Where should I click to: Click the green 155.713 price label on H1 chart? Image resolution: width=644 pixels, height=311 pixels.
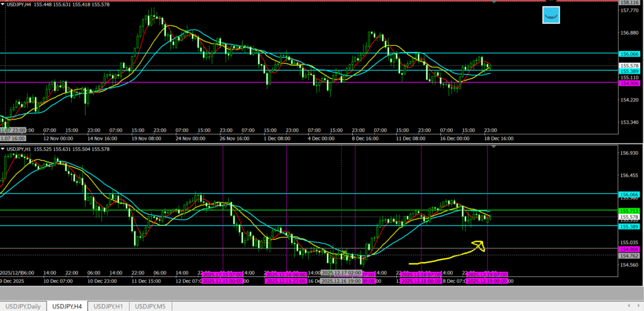(x=630, y=210)
